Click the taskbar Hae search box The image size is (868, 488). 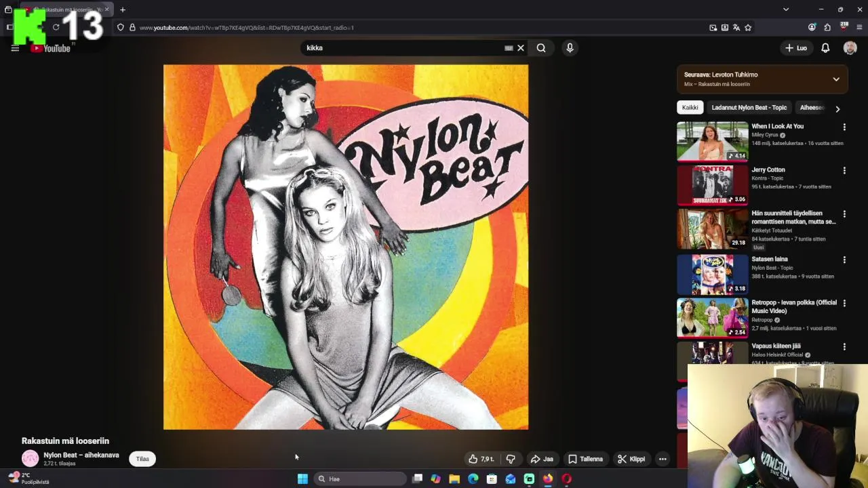(360, 479)
